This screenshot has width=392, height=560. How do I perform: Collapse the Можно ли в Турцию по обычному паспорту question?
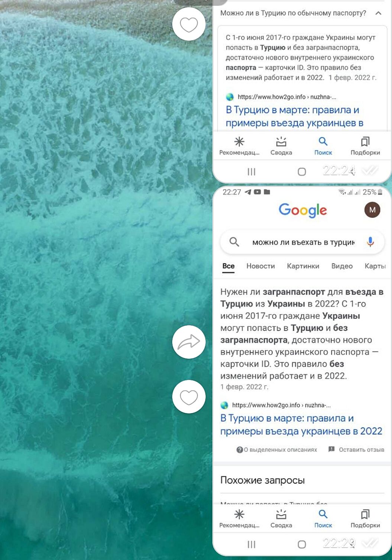point(378,13)
